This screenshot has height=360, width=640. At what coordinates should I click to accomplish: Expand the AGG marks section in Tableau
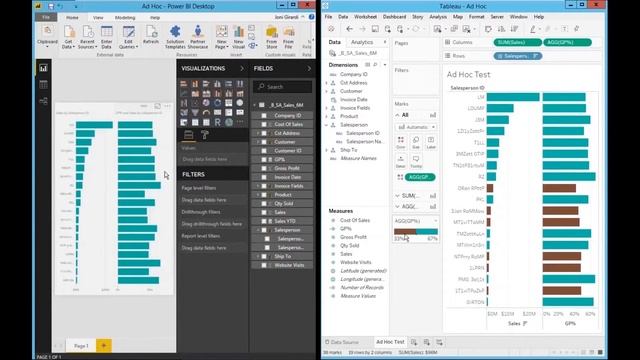398,207
